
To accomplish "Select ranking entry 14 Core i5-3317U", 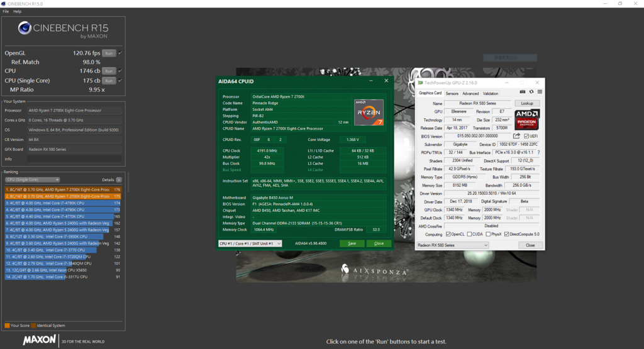I will 63,277.
